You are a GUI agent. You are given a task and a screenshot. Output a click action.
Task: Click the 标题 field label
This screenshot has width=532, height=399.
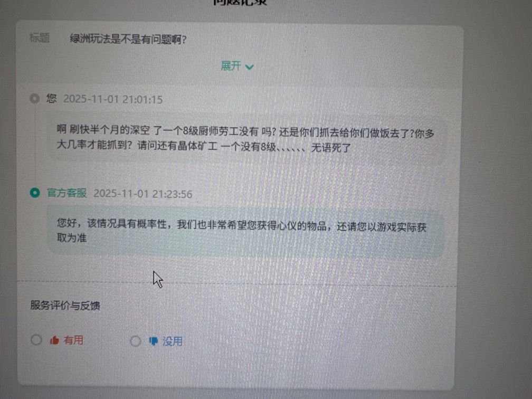(40, 37)
